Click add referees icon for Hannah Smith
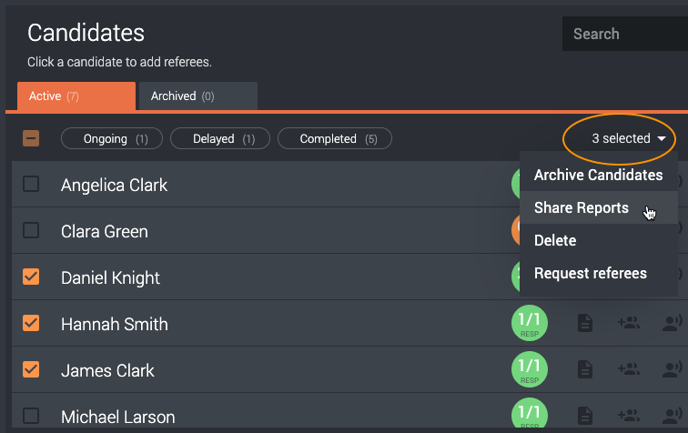 tap(628, 323)
